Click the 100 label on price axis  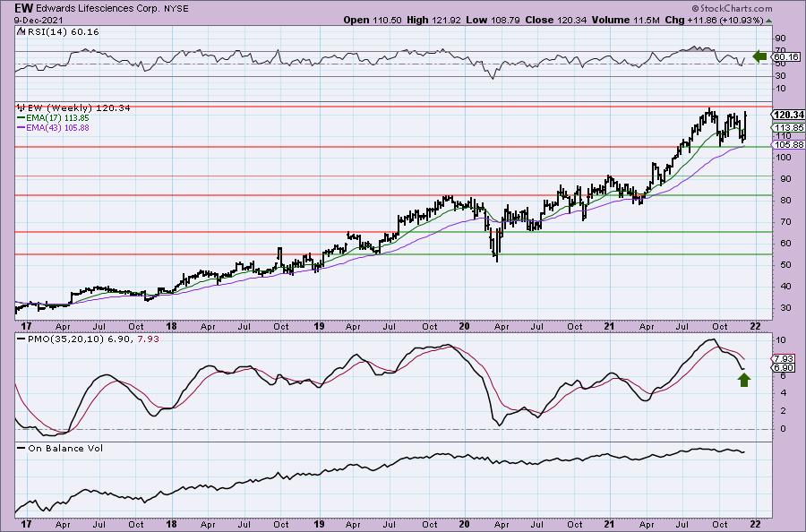click(783, 158)
